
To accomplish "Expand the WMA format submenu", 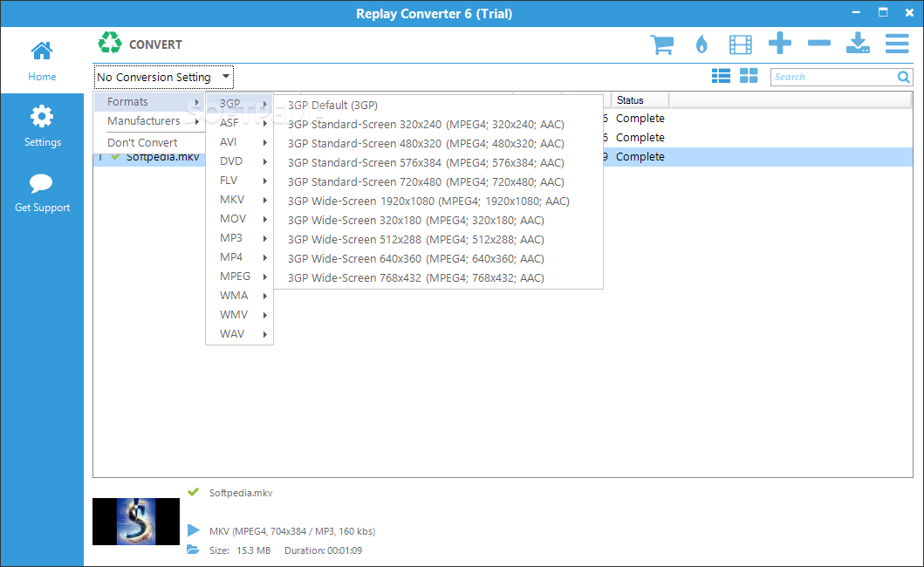I will point(240,296).
